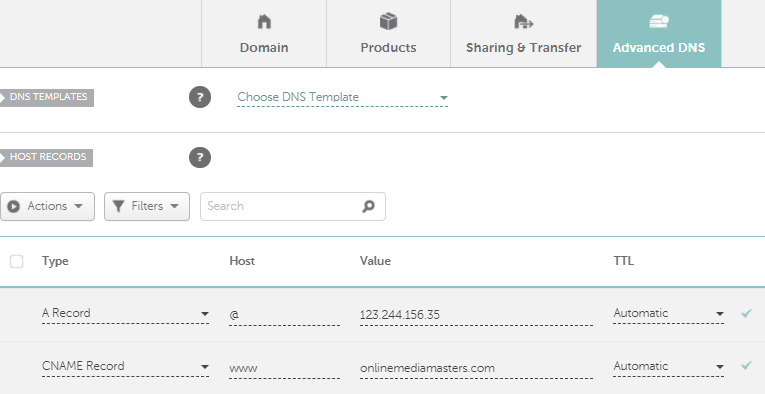Click the house icon above Domain

264,21
